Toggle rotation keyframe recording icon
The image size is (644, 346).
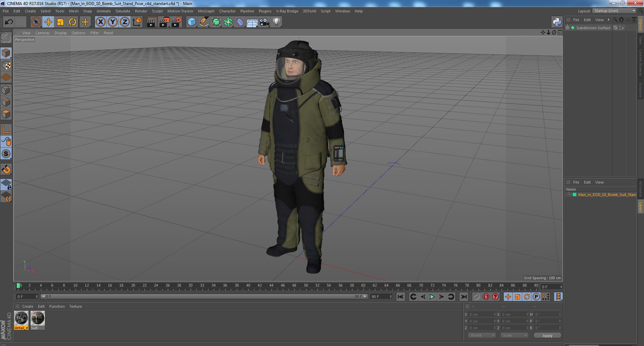click(x=527, y=297)
